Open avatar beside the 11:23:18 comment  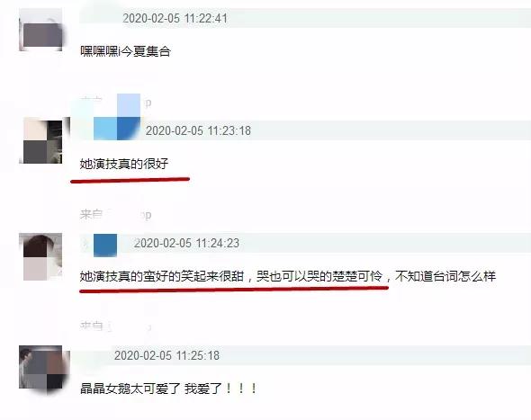click(42, 140)
